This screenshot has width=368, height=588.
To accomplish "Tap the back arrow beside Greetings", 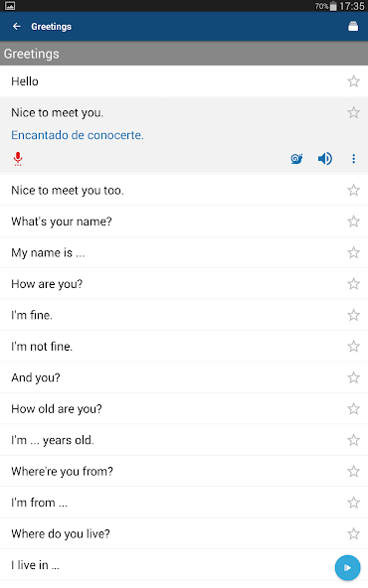I will point(17,26).
